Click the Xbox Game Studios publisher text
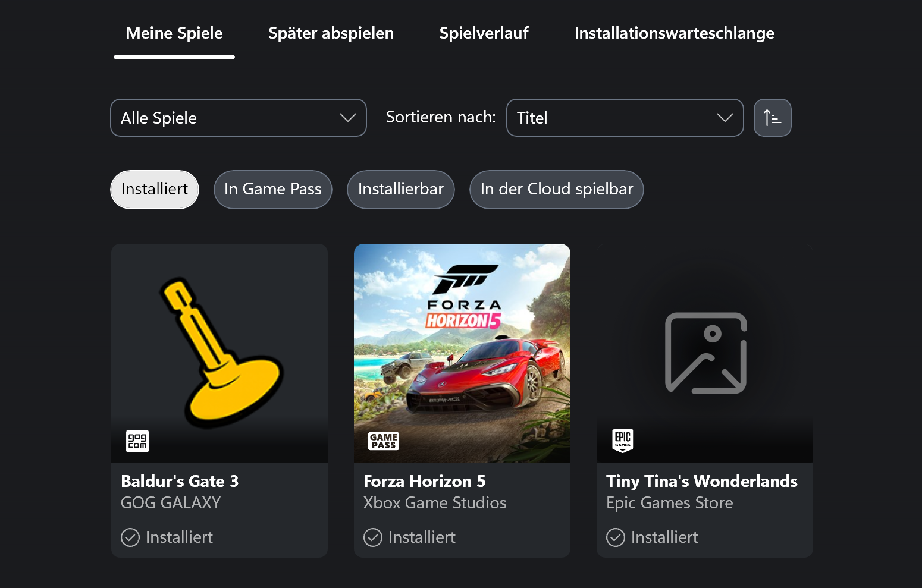Screen dimensions: 922x588 (435, 503)
